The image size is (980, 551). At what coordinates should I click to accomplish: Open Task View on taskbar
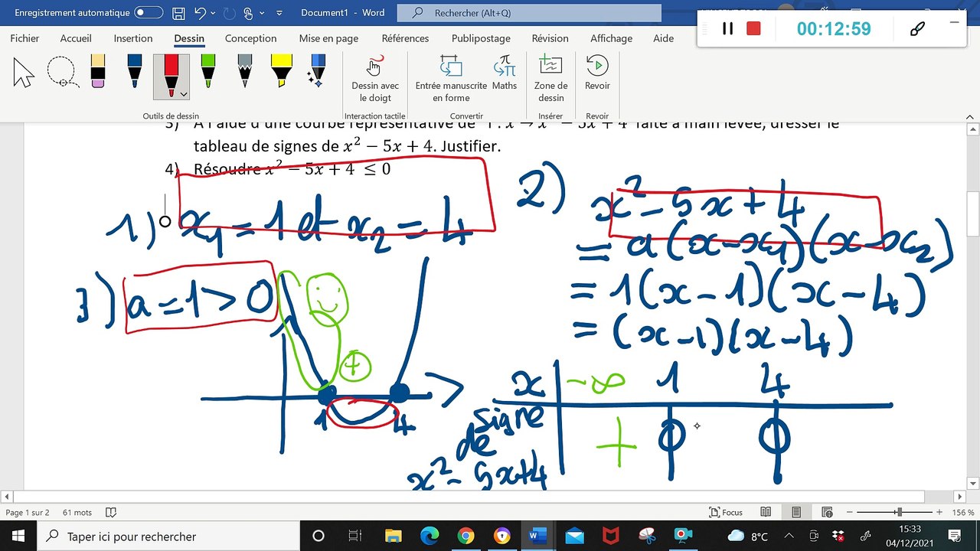(355, 536)
